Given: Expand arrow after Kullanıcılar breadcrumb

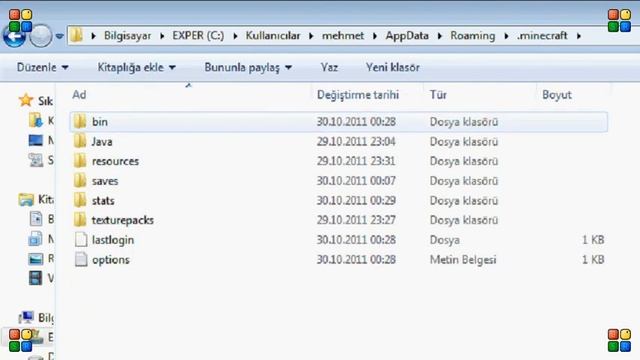Looking at the screenshot, I should tap(311, 36).
